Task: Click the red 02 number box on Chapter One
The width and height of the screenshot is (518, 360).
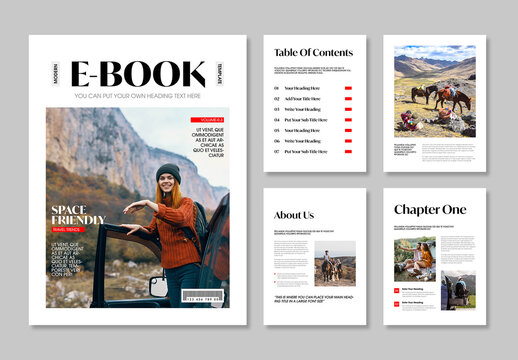Action: 397,304
